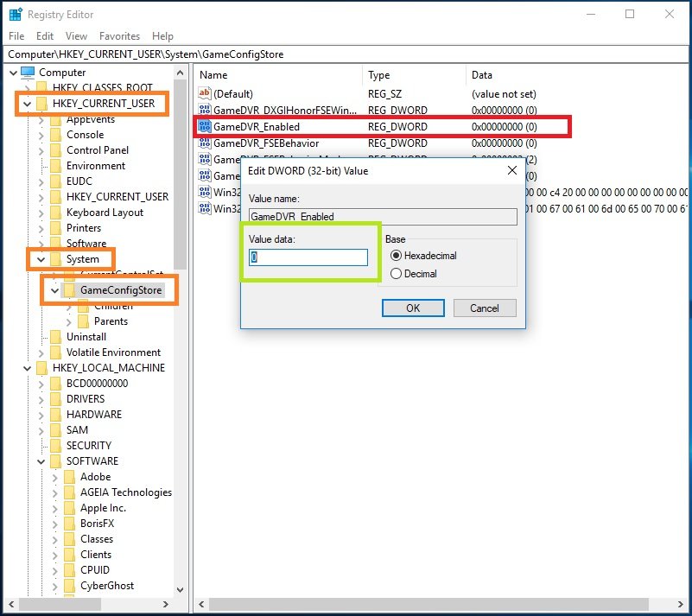Click the registry path address bar
Image resolution: width=692 pixels, height=616 pixels.
click(x=346, y=54)
